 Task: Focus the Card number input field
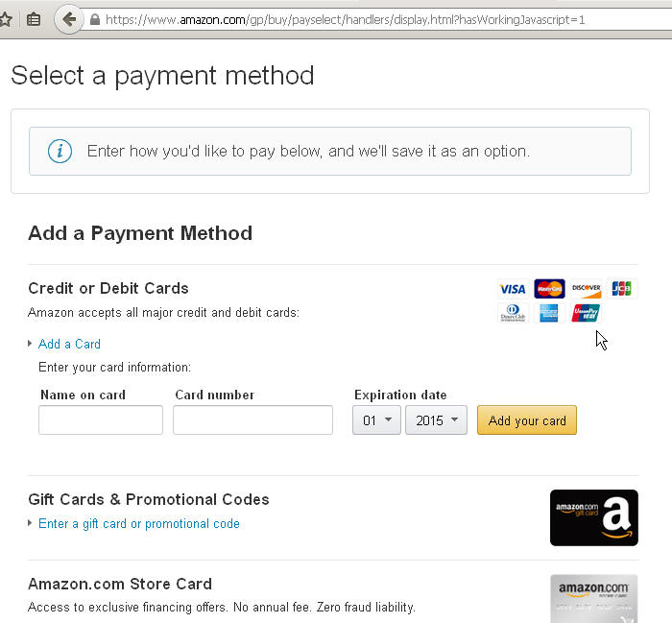pyautogui.click(x=252, y=419)
